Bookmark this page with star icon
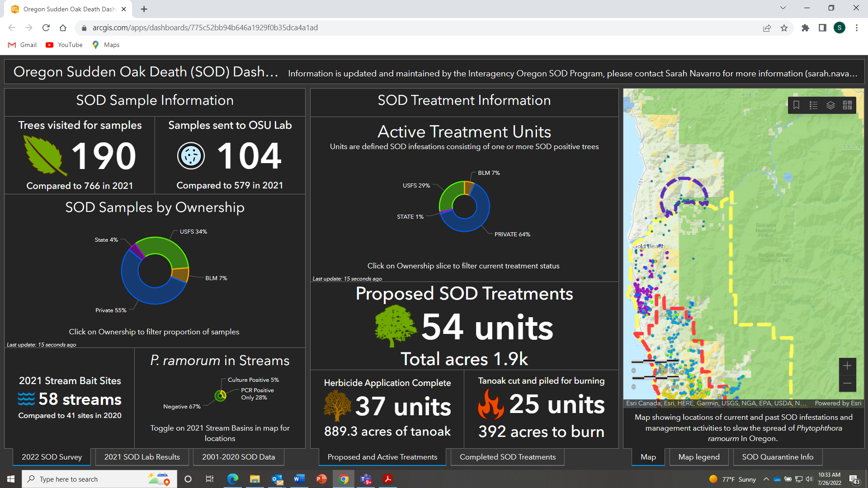The width and height of the screenshot is (868, 488). click(784, 28)
